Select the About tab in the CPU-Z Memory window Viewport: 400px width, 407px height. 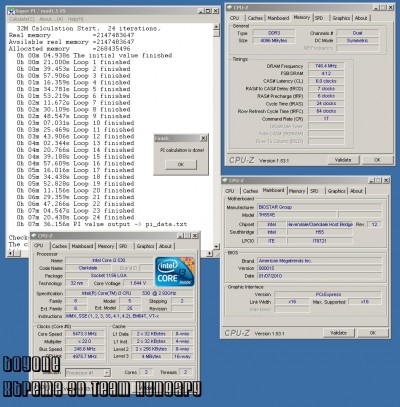click(x=361, y=18)
